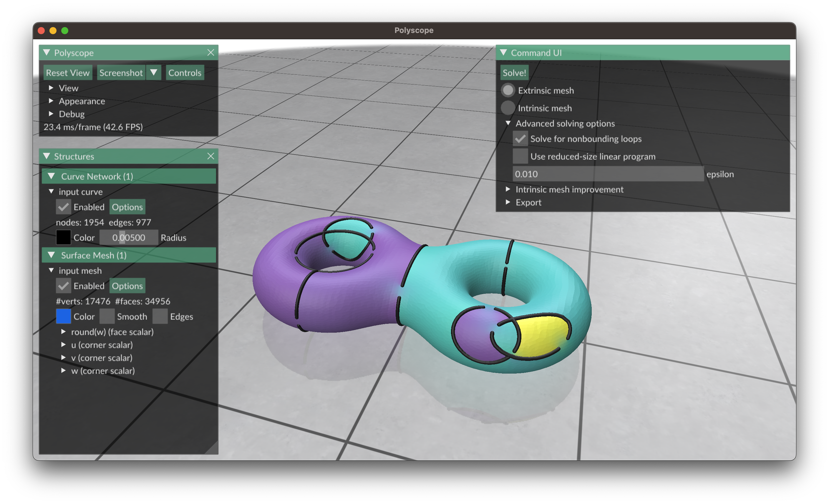The height and width of the screenshot is (504, 829).
Task: Close the Polyscope panel with X icon
Action: pyautogui.click(x=210, y=52)
